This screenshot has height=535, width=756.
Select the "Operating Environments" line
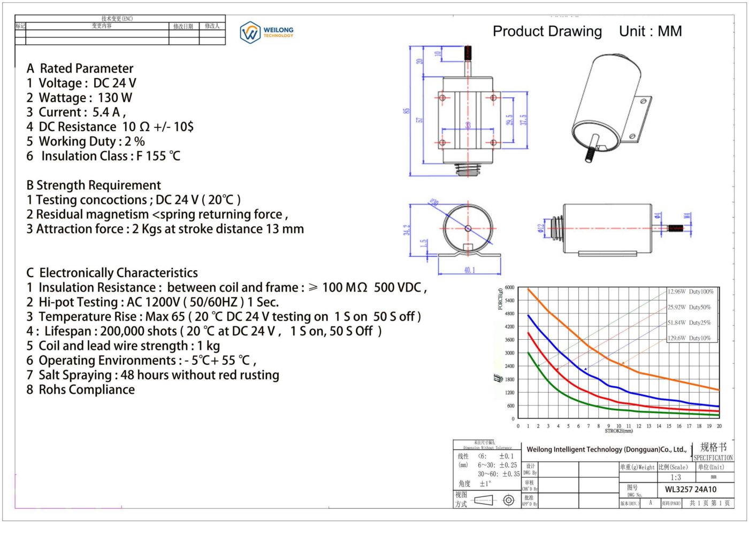[x=141, y=361]
